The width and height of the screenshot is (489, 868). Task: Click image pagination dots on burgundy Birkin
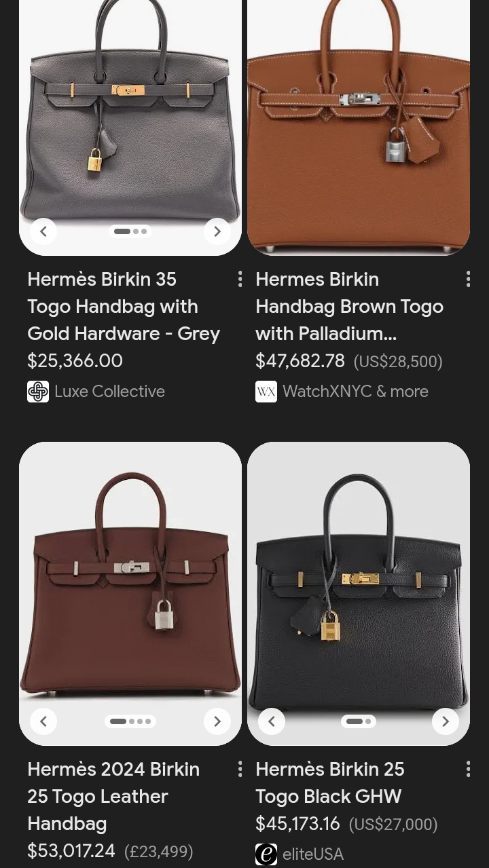tap(130, 721)
